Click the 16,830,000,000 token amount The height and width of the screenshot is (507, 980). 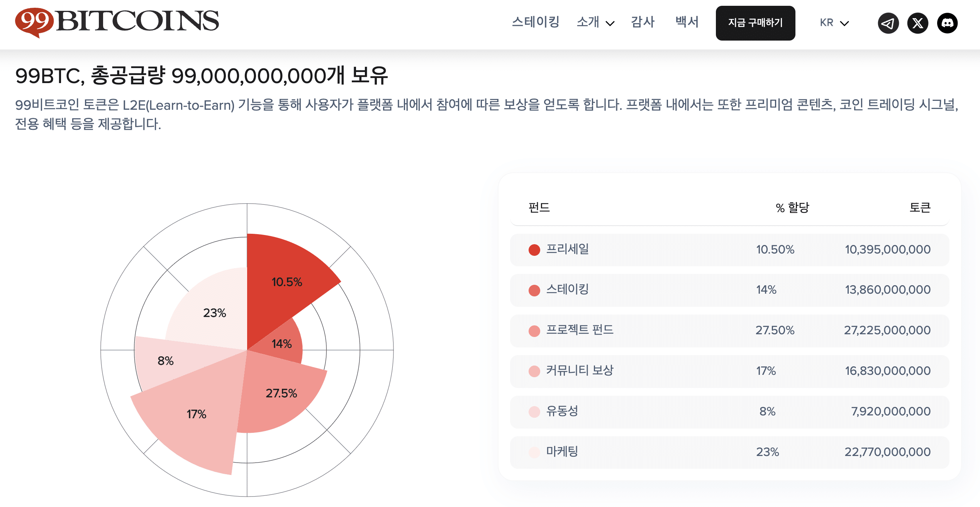[x=888, y=371]
